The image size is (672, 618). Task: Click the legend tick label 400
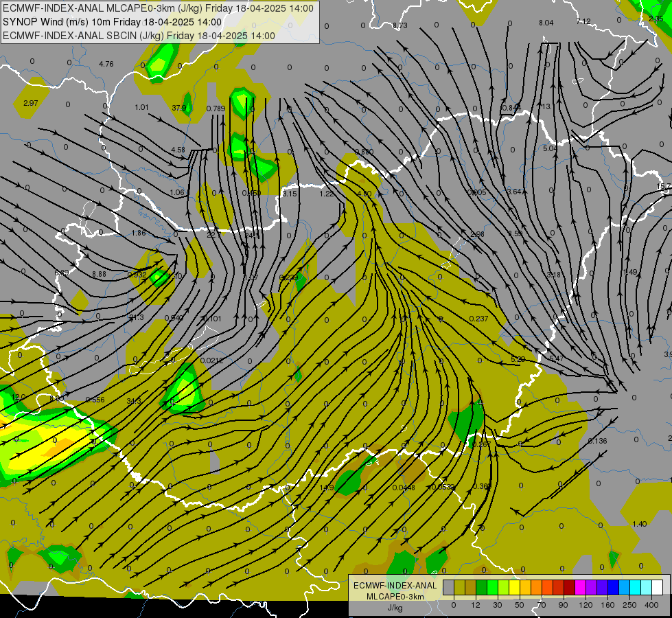click(651, 605)
